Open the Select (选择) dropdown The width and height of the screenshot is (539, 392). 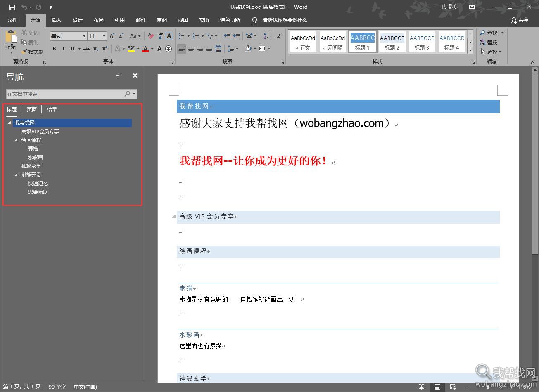(491, 52)
